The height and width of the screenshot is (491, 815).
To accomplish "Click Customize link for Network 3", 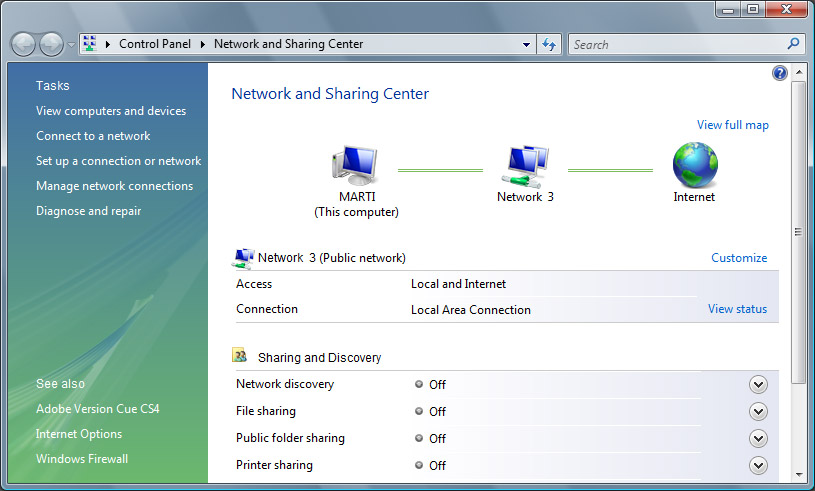I will coord(739,258).
